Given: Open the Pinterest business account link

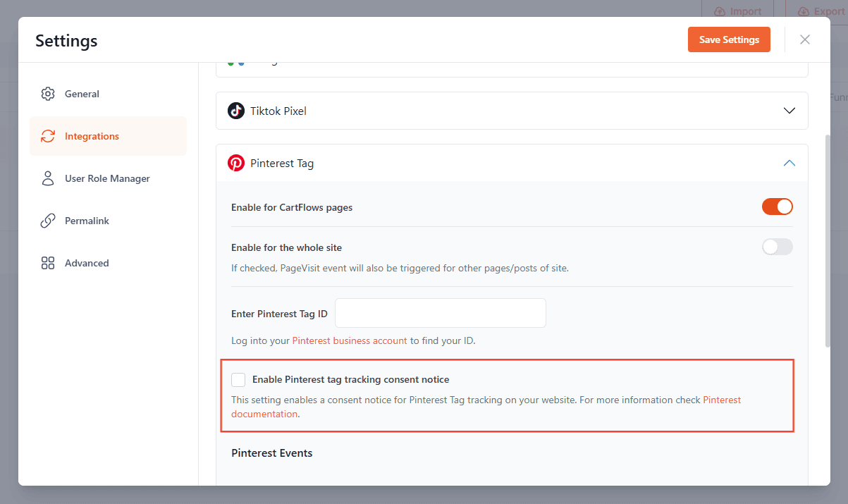Looking at the screenshot, I should pos(350,340).
